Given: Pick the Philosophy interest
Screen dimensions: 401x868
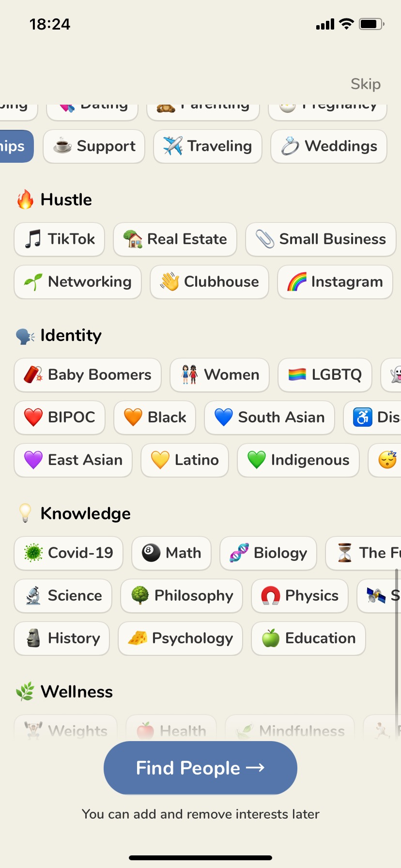Looking at the screenshot, I should point(182,596).
